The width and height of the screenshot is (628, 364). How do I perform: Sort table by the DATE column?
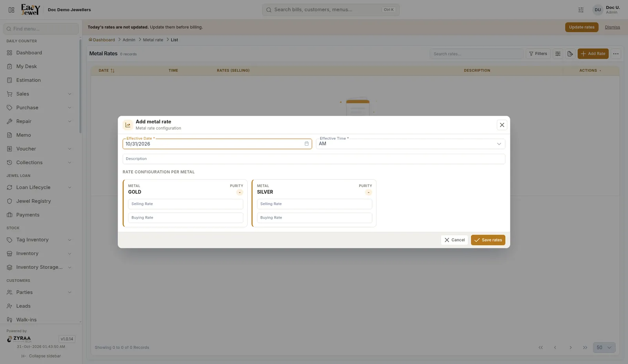pos(106,71)
